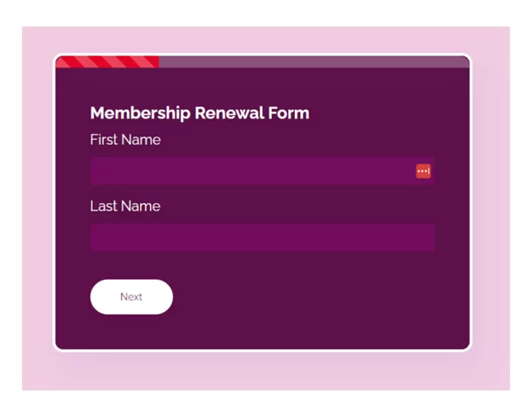Click the middle of Last Name input
Viewport: 532px width, 417px height.
(262, 238)
